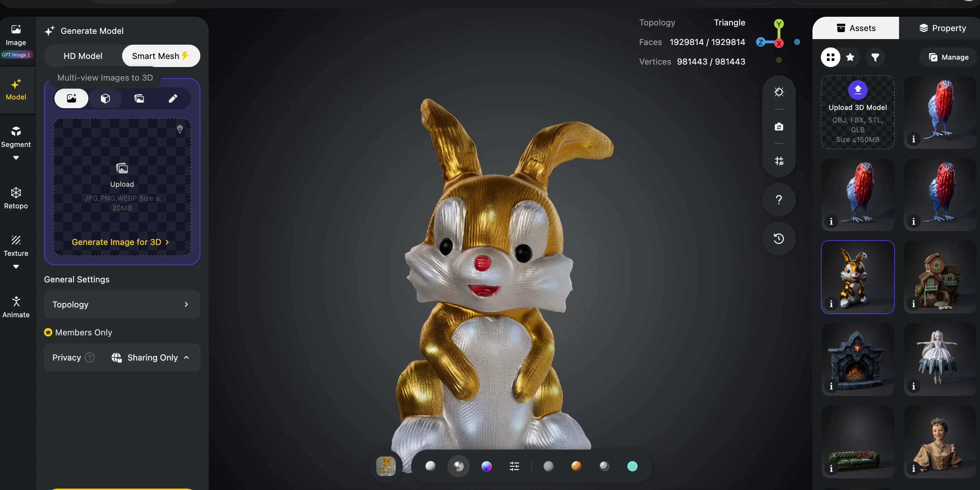Open the queen portrait asset thumbnail
Screen dimensions: 980x490
940,442
